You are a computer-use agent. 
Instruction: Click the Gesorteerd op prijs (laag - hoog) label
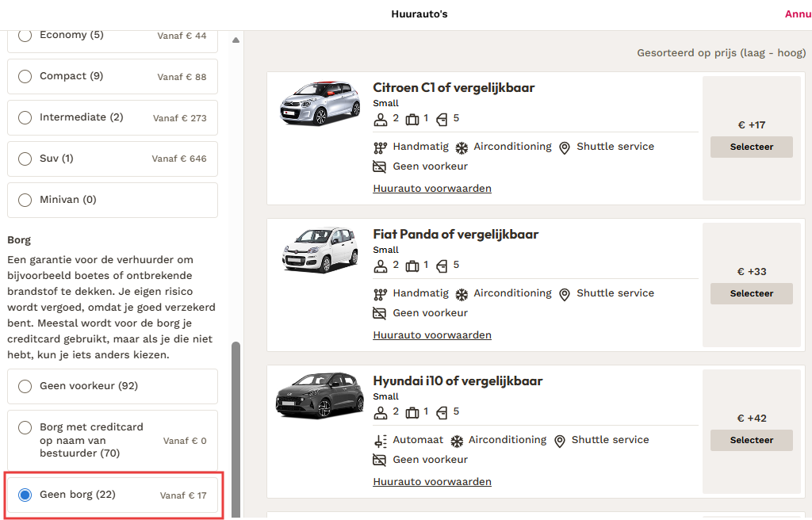tap(722, 53)
